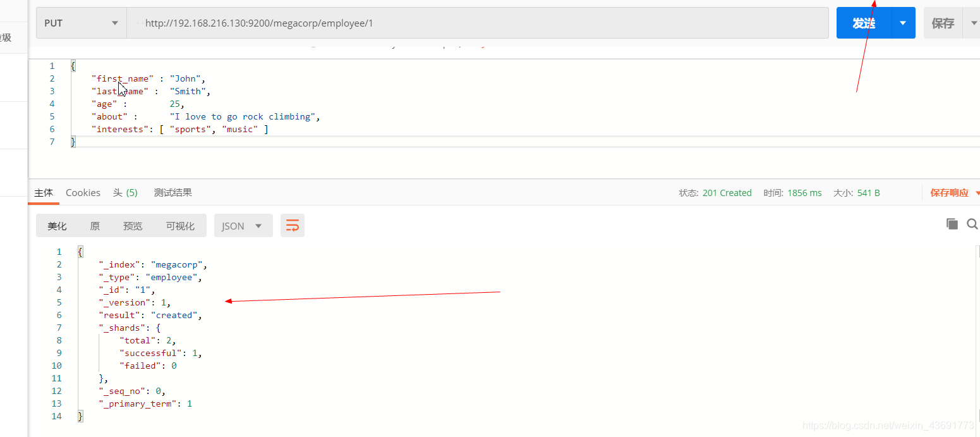980x437 pixels.
Task: Click the blue 发送 (Send) button
Action: coord(864,23)
